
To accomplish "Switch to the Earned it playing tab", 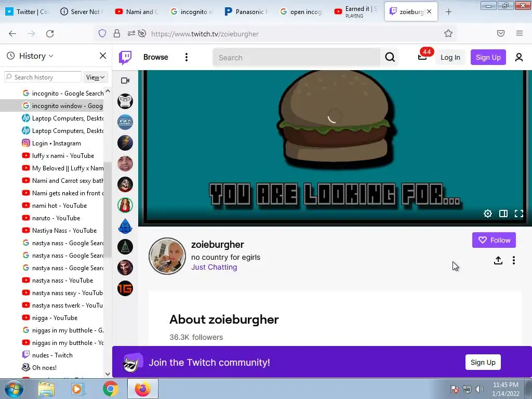I will 356,12.
